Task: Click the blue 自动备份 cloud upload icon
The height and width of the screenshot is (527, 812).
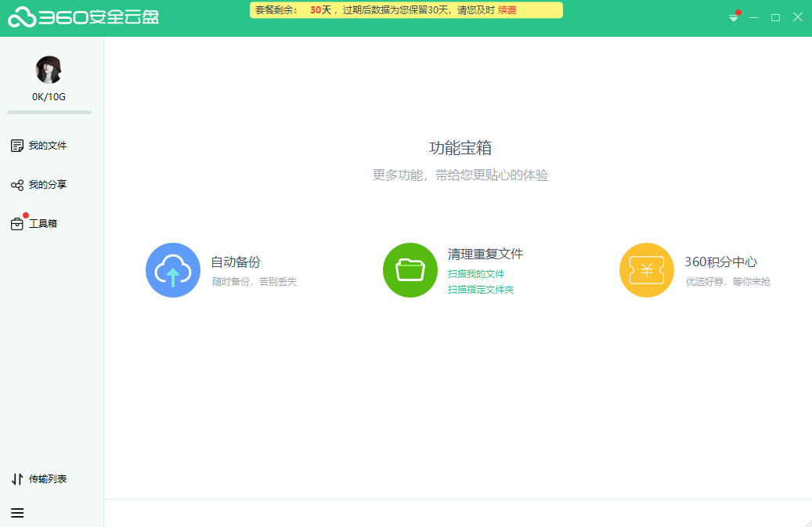Action: 173,270
